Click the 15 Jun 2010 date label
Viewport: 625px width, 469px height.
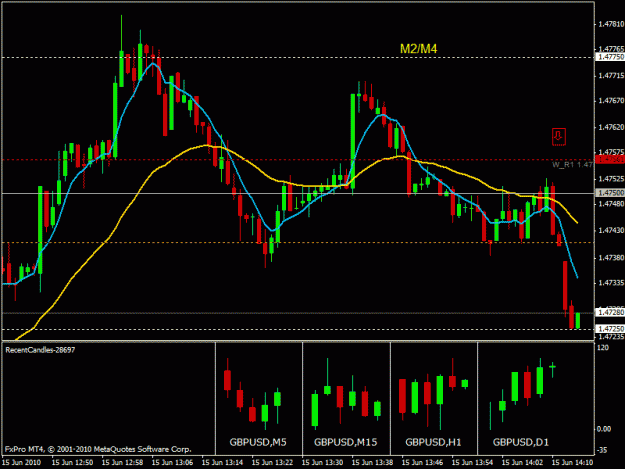[x=22, y=462]
